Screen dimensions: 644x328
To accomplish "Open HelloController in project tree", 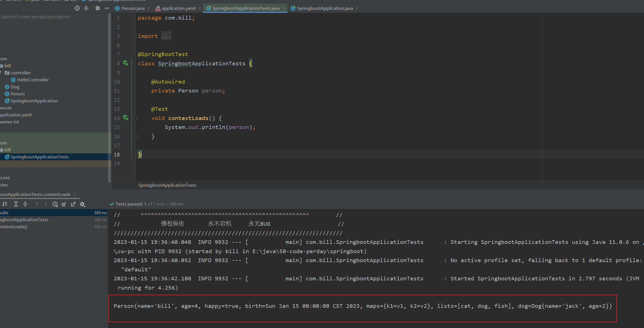I will [33, 80].
